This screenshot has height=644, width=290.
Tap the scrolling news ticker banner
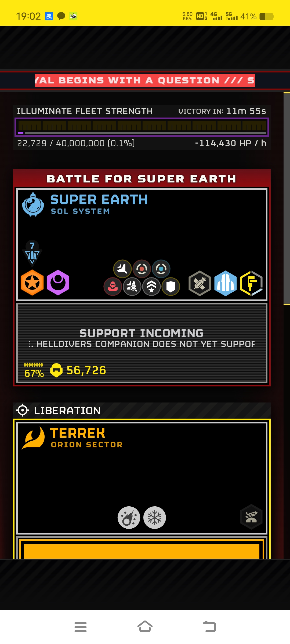tap(145, 80)
